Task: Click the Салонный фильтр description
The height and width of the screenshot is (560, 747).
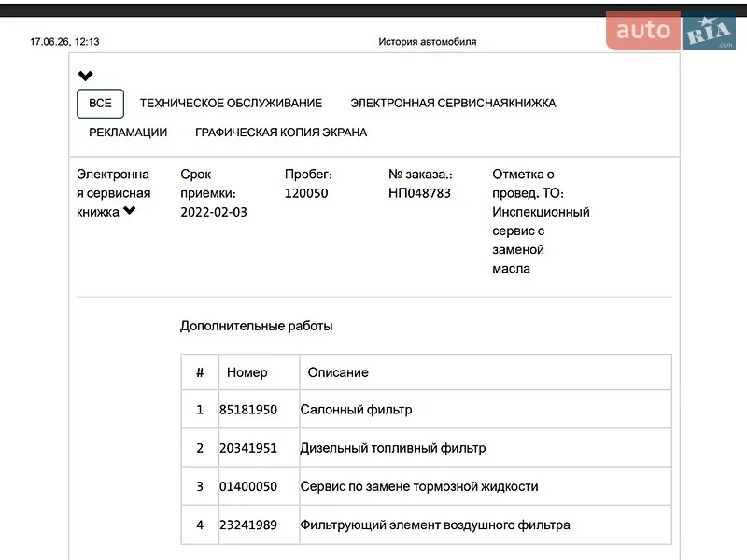Action: (356, 410)
